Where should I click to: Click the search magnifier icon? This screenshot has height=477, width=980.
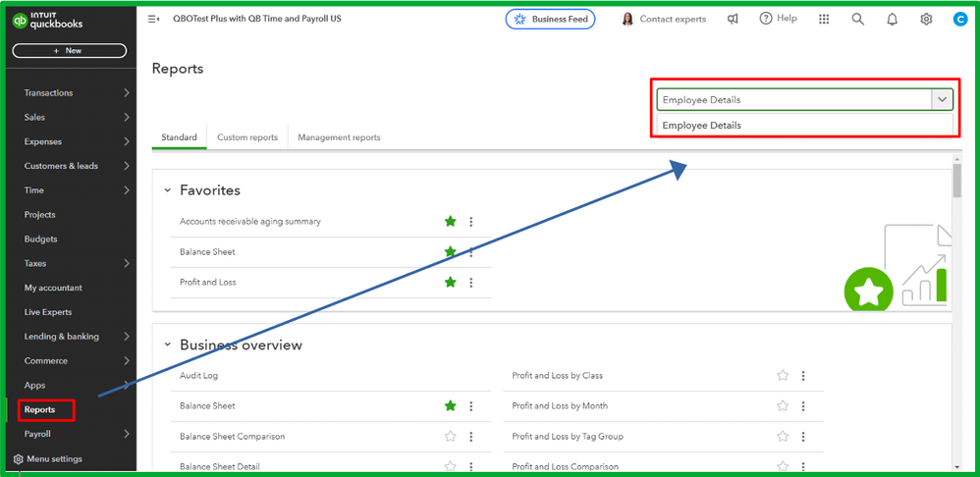click(x=858, y=20)
